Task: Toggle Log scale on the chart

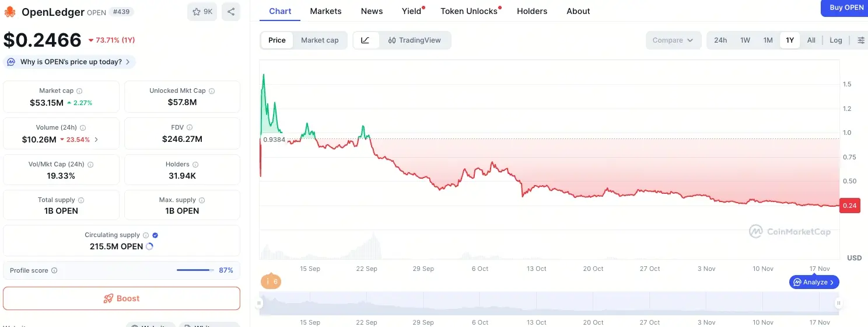Action: (836, 40)
